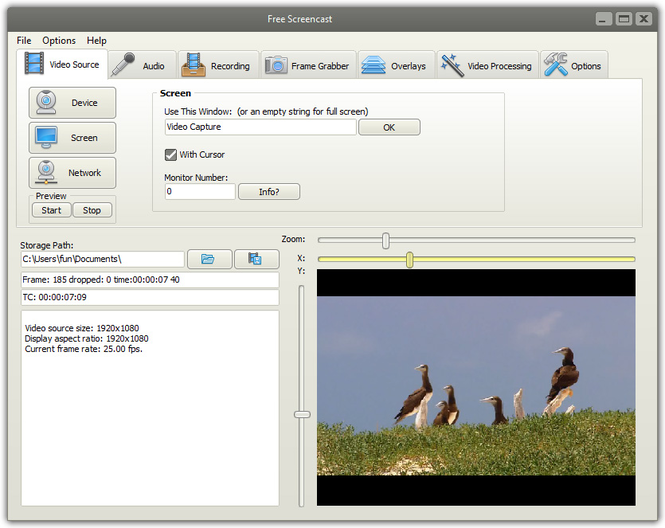Select the Device webcam source button
The width and height of the screenshot is (665, 528).
tap(72, 103)
